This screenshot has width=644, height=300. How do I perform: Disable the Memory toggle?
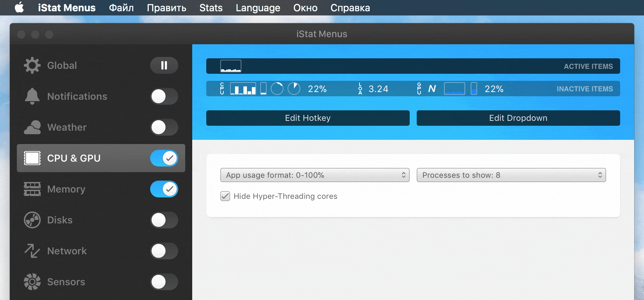coord(164,189)
